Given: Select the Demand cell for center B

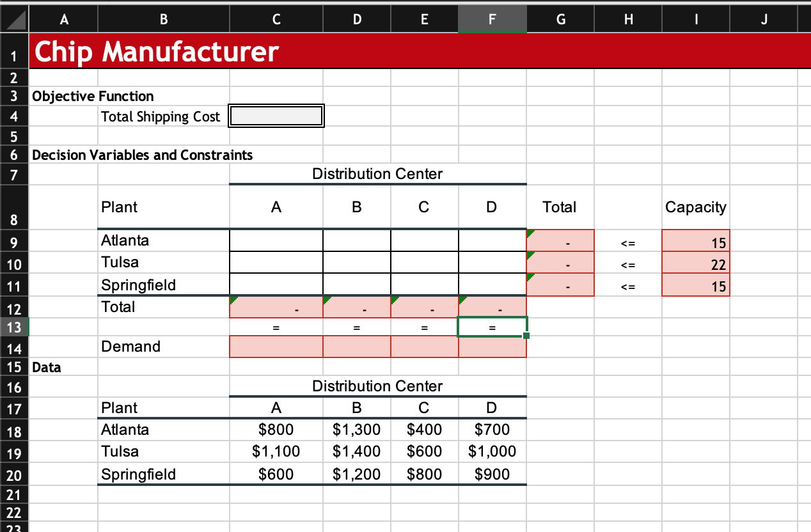Looking at the screenshot, I should click(x=357, y=347).
